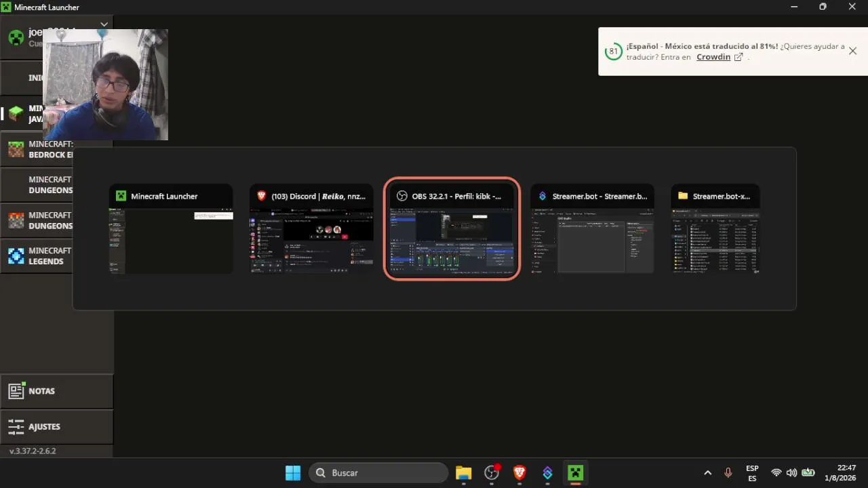Image resolution: width=868 pixels, height=488 pixels.
Task: Click the microphone tray icon
Action: point(728,472)
